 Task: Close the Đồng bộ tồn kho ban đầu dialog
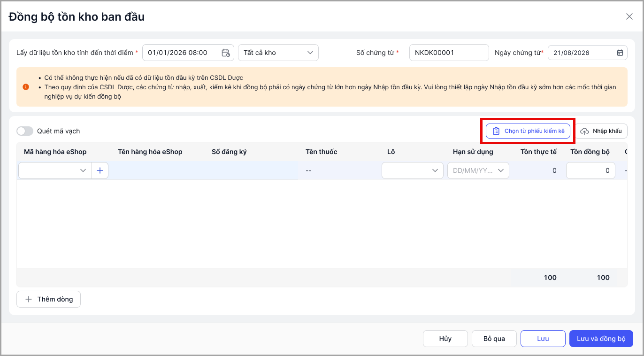(629, 16)
